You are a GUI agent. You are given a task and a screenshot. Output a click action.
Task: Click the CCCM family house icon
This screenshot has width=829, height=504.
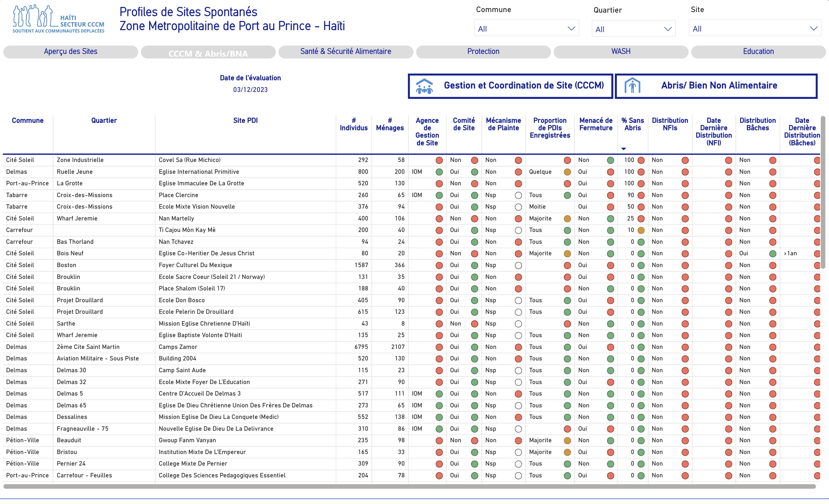tap(424, 86)
